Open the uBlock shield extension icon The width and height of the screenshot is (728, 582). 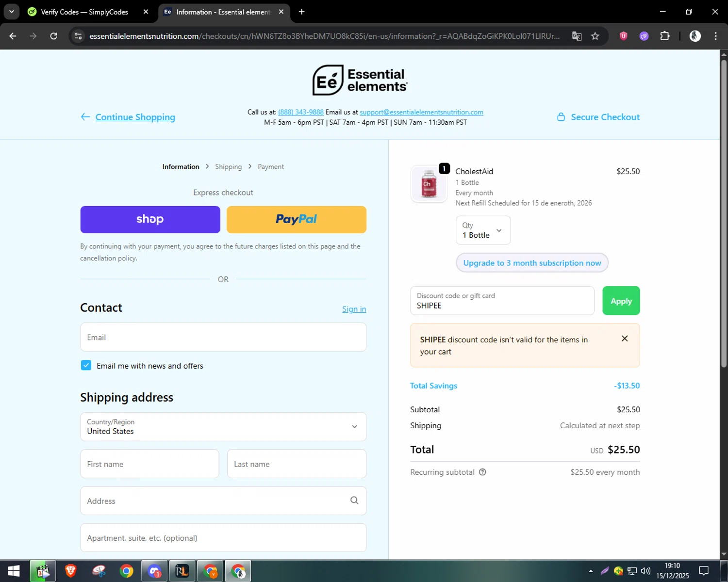point(624,36)
